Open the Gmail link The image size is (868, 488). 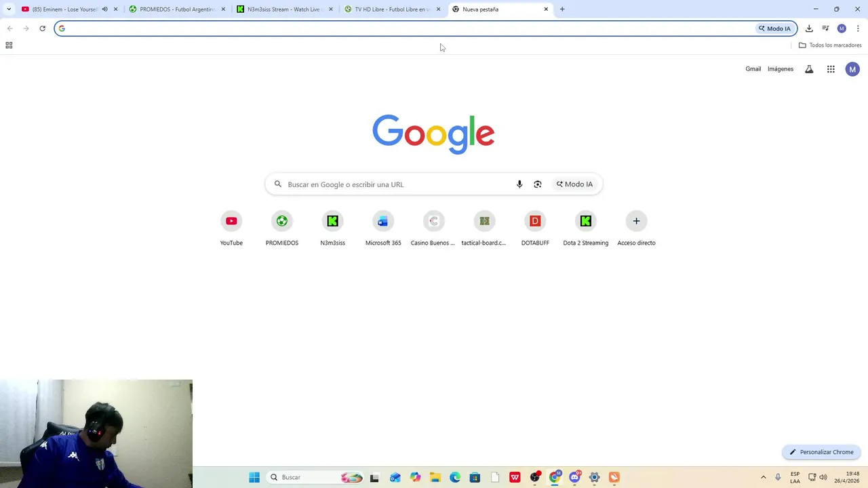point(753,69)
